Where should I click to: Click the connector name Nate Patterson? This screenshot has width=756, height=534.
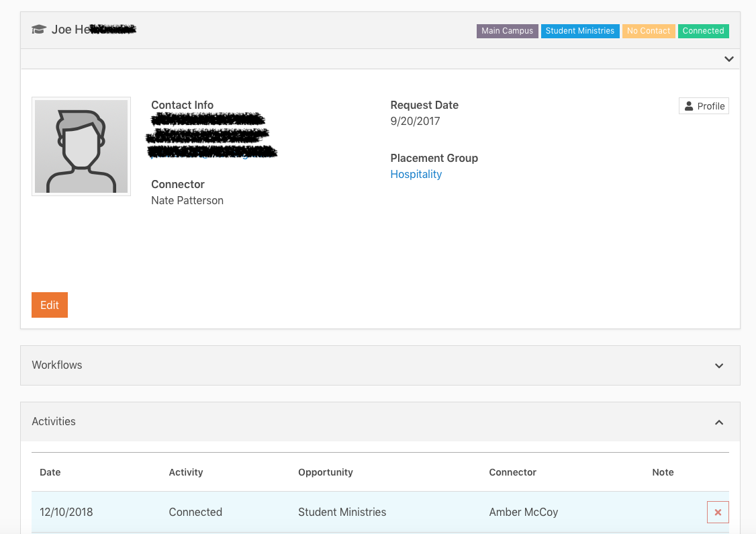click(187, 200)
